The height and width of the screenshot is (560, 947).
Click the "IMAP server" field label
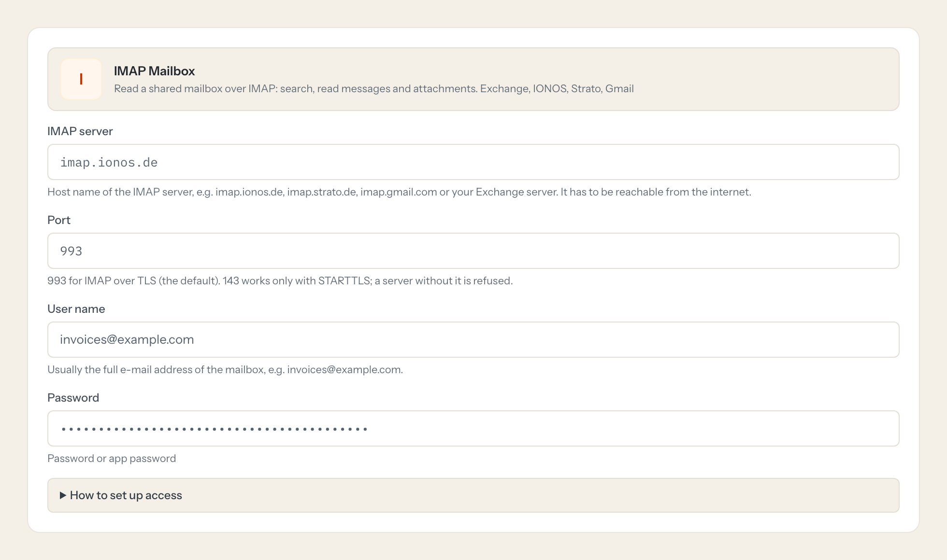coord(80,131)
